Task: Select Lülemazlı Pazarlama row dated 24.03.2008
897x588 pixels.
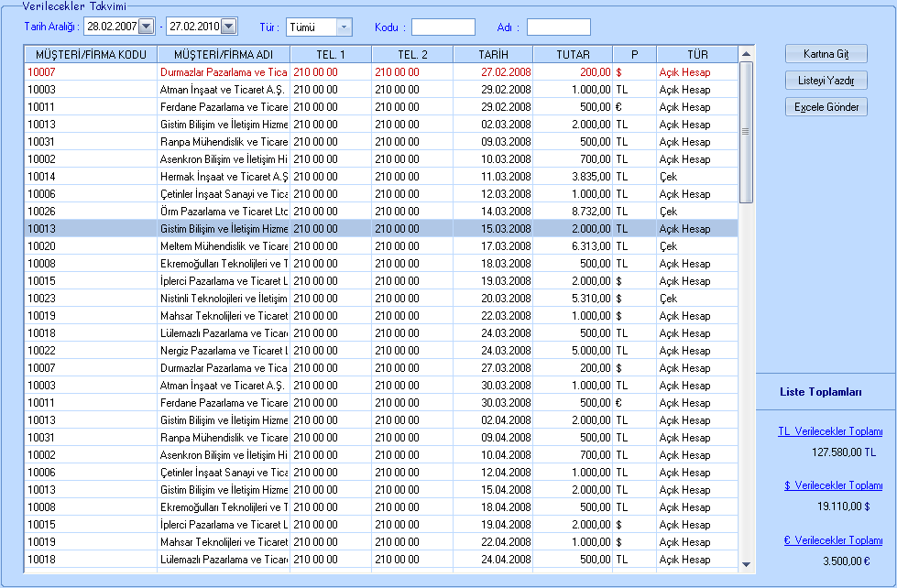Action: 381,332
